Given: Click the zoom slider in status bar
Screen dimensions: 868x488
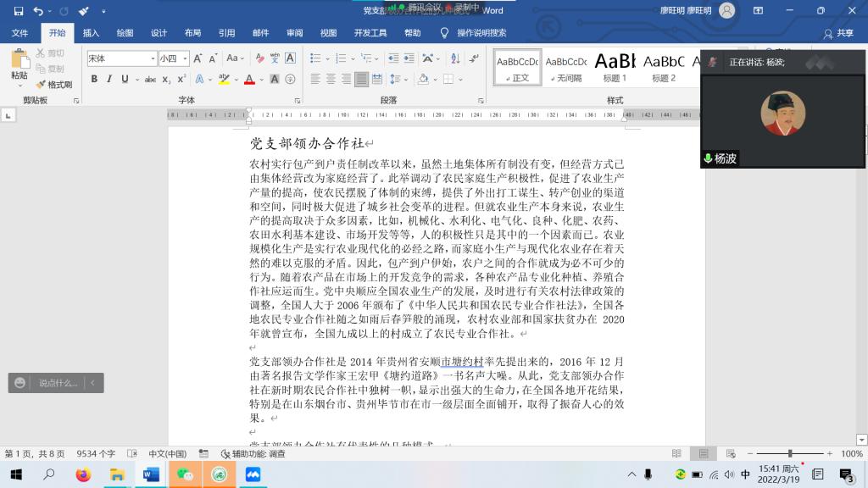Looking at the screenshot, I should pyautogui.click(x=790, y=454).
